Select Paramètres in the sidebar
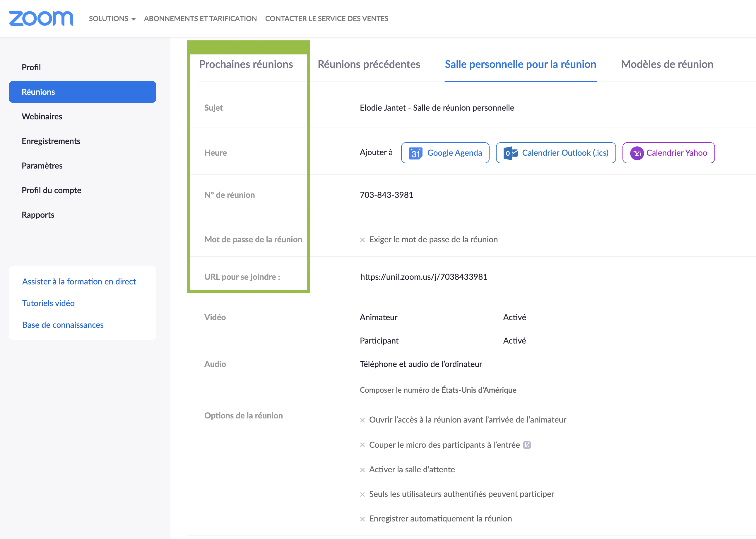This screenshot has height=539, width=756. click(x=42, y=166)
